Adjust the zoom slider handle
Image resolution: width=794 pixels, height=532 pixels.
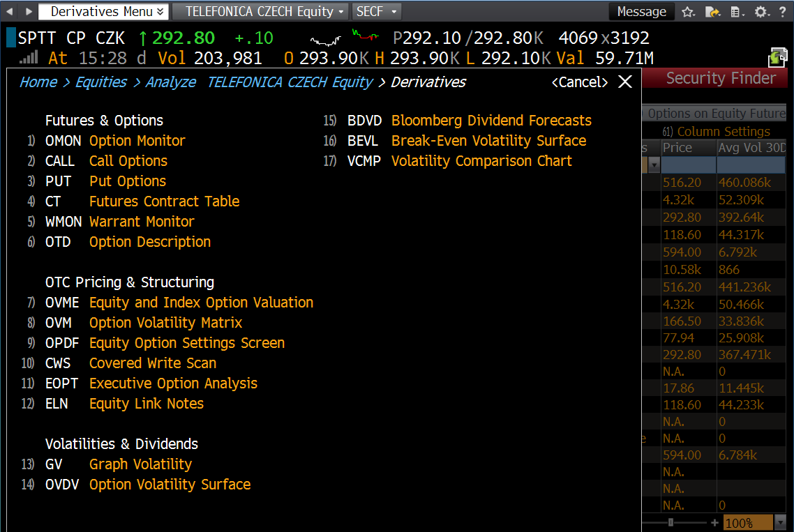671,522
